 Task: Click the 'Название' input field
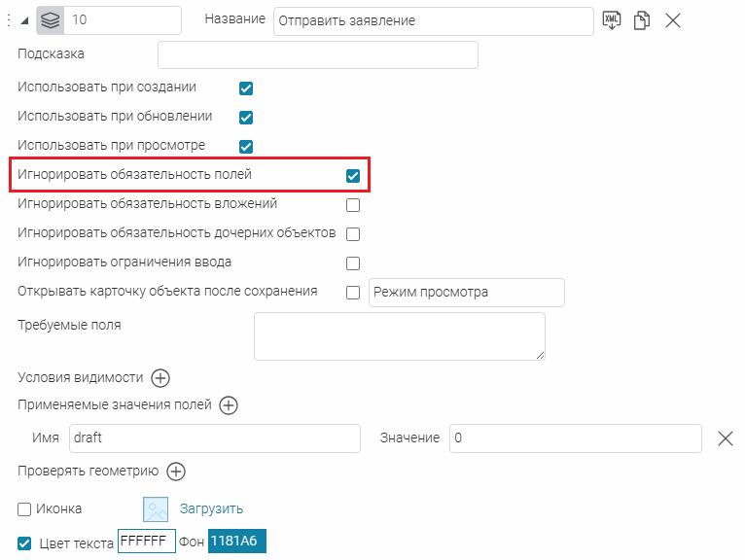point(433,20)
